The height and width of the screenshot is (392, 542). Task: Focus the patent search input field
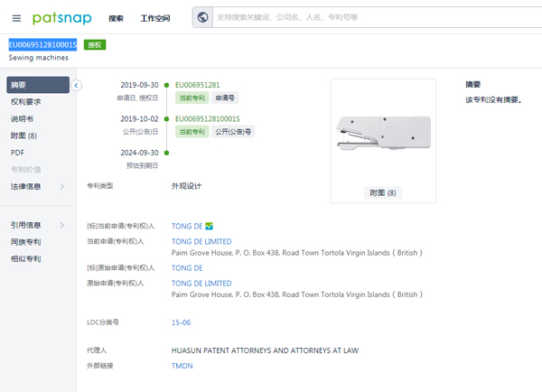click(377, 17)
